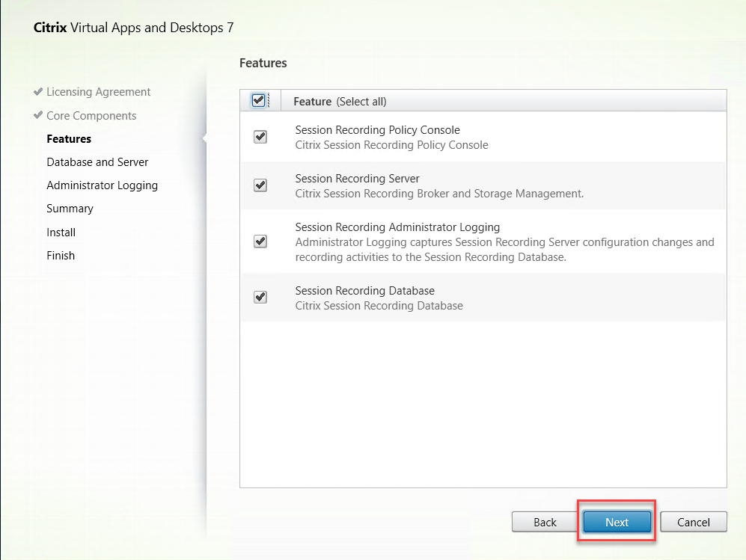This screenshot has height=560, width=746.
Task: Jump to Database and Server step
Action: [x=97, y=162]
